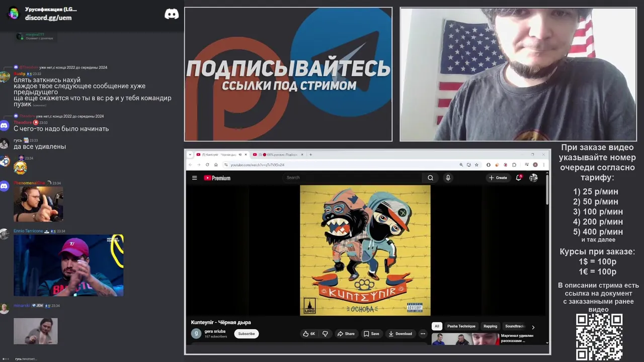This screenshot has width=644, height=362.
Task: Open the browser tab search dropdown
Action: pyautogui.click(x=190, y=154)
